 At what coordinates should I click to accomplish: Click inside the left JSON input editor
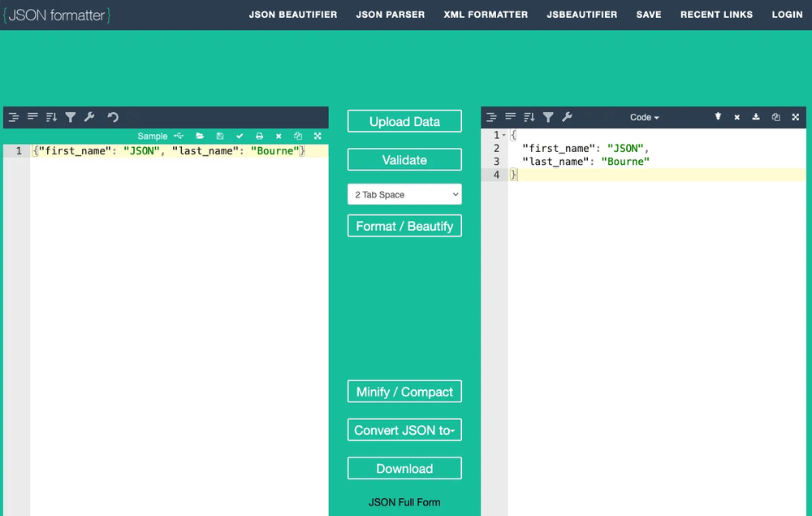179,325
